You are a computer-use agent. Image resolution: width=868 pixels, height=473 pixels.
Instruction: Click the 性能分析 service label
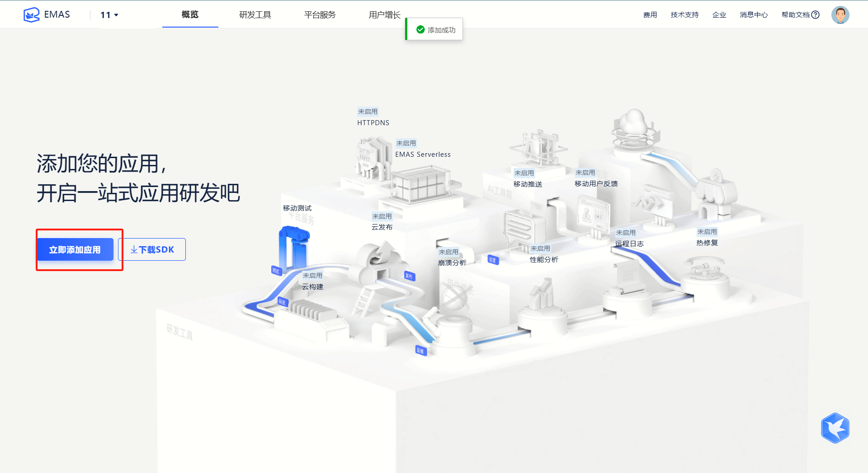[544, 260]
